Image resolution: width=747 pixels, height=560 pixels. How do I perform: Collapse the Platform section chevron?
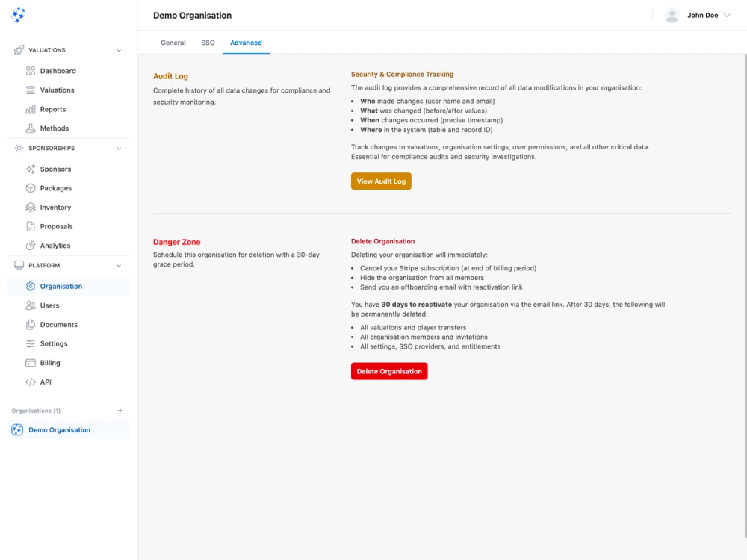(119, 266)
